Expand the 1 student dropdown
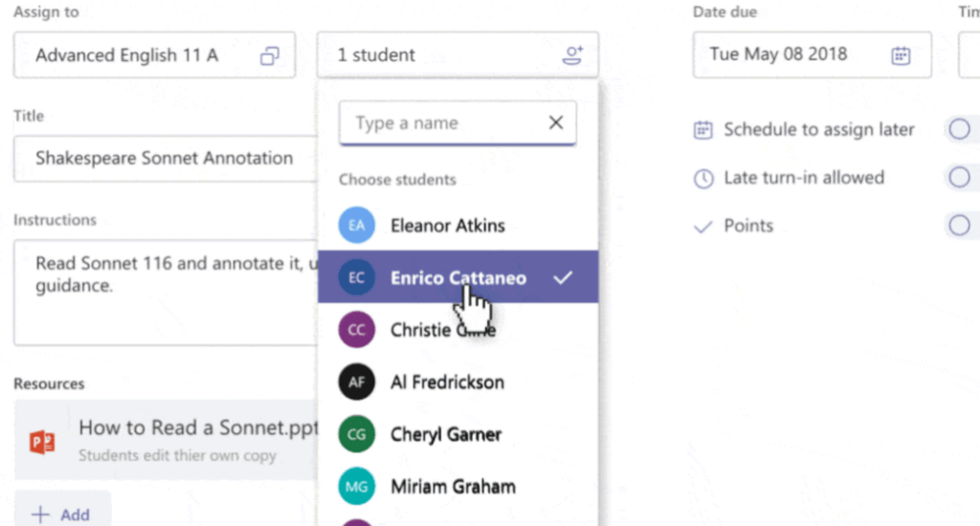 click(x=457, y=55)
